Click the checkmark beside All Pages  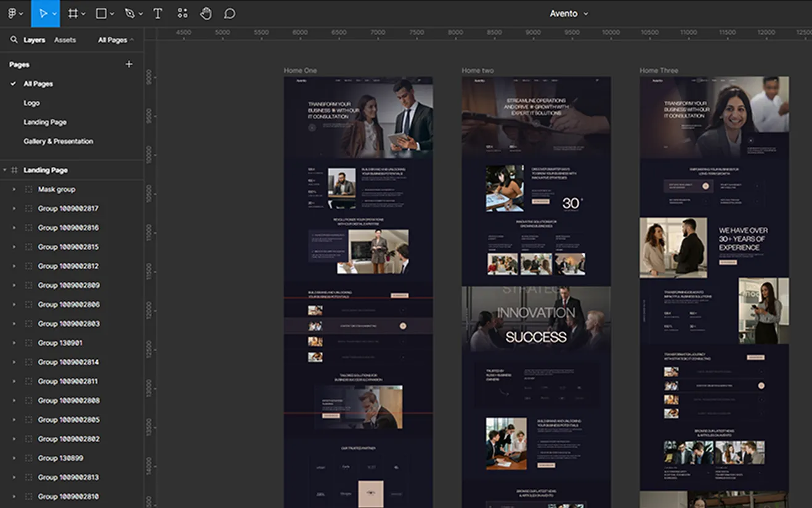click(x=13, y=84)
